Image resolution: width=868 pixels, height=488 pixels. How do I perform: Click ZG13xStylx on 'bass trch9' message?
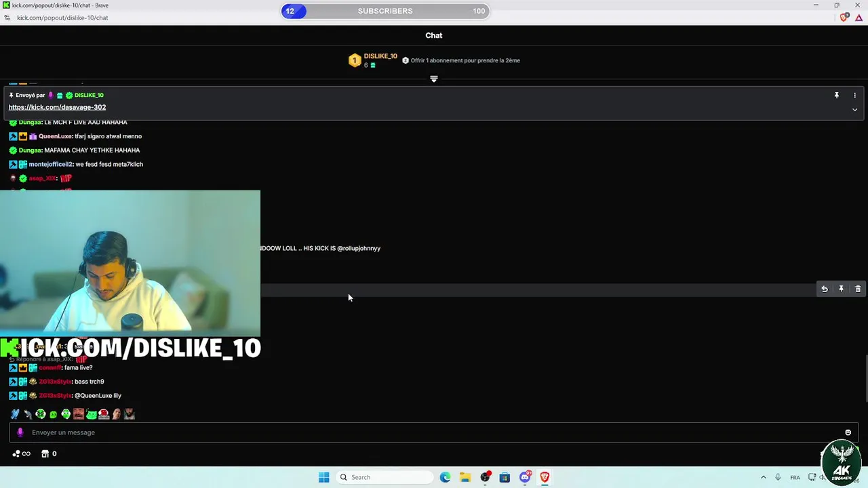tap(55, 382)
